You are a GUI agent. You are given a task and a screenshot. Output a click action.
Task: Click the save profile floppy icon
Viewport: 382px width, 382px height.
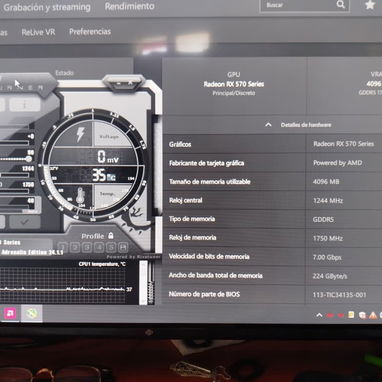tap(123, 247)
